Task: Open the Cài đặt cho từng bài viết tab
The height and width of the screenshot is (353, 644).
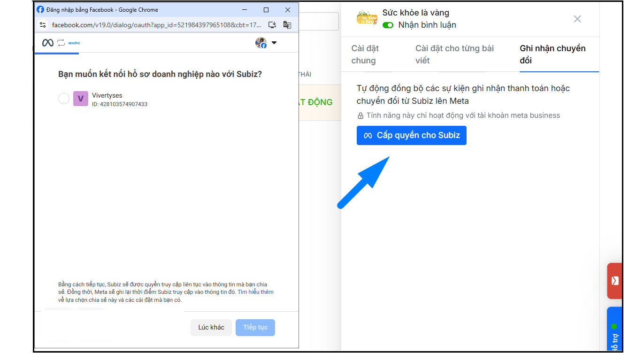Action: [x=454, y=54]
